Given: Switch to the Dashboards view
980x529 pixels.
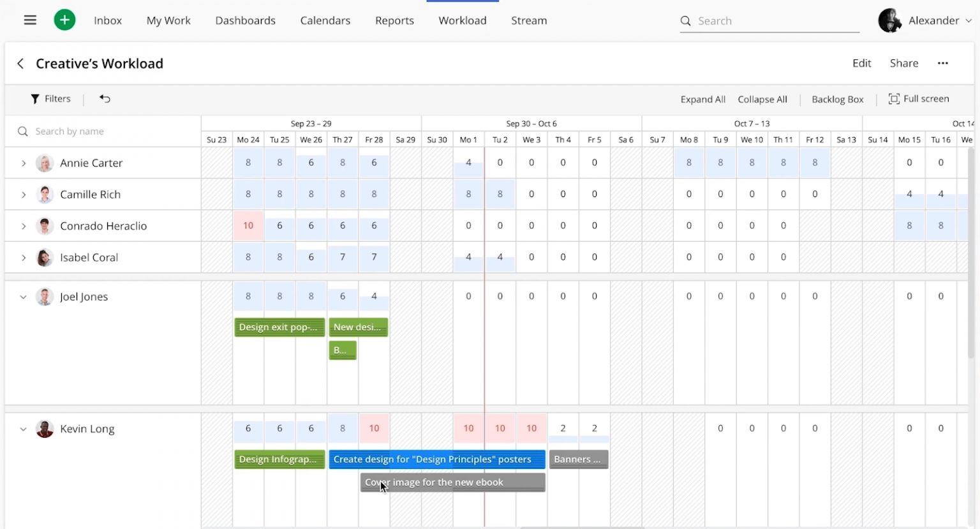Looking at the screenshot, I should [245, 20].
